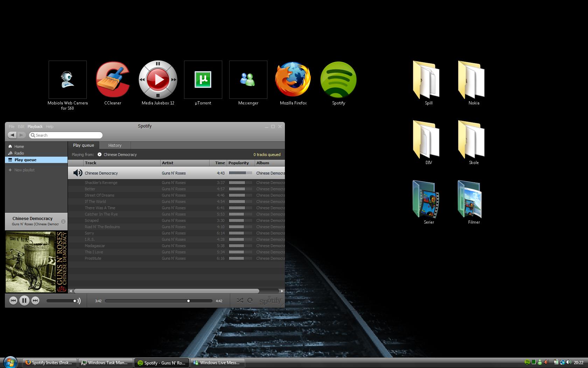Click Chinese Democracy link after Playing from
This screenshot has width=588, height=368.
point(120,155)
